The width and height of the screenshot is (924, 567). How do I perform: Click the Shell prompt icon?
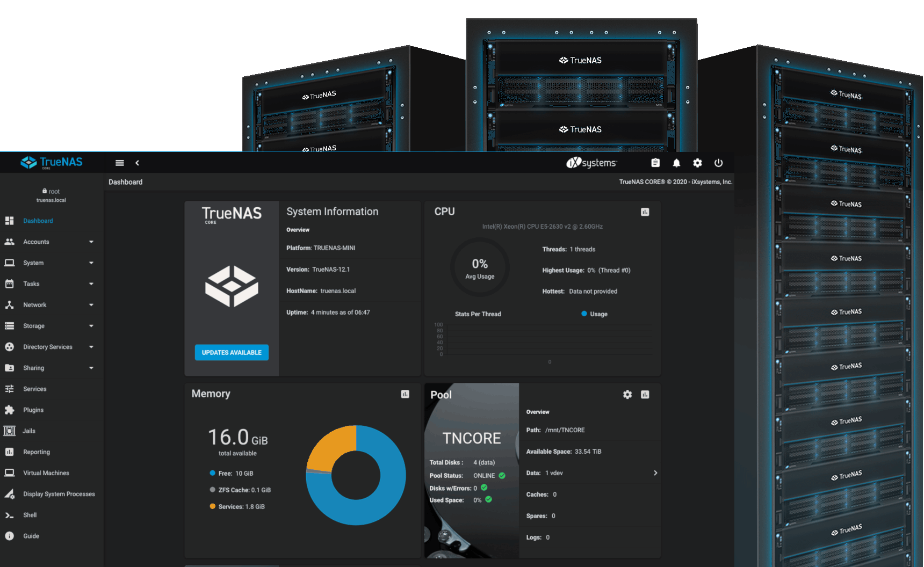pyautogui.click(x=9, y=515)
